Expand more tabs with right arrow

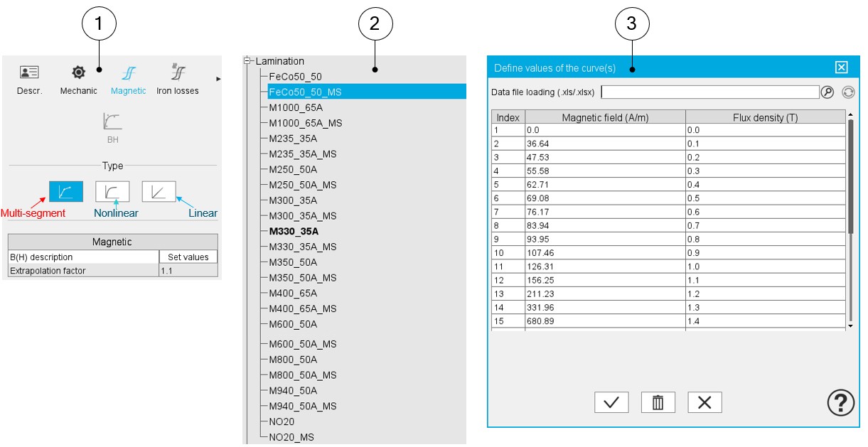click(218, 79)
